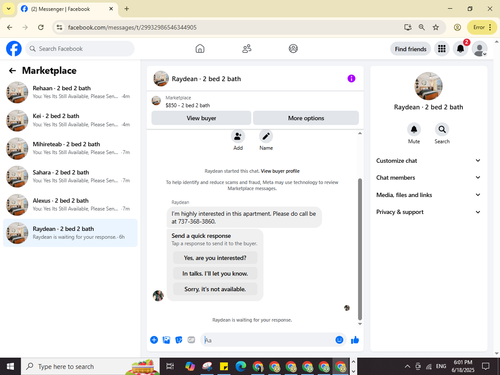Open Microsoft Edge from the taskbar

coord(241,366)
